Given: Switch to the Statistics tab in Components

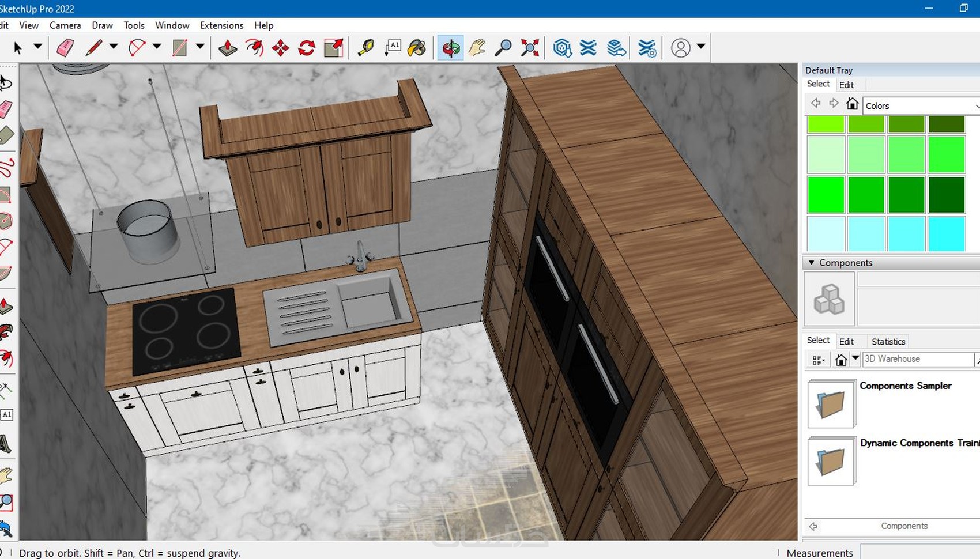Looking at the screenshot, I should [x=888, y=341].
